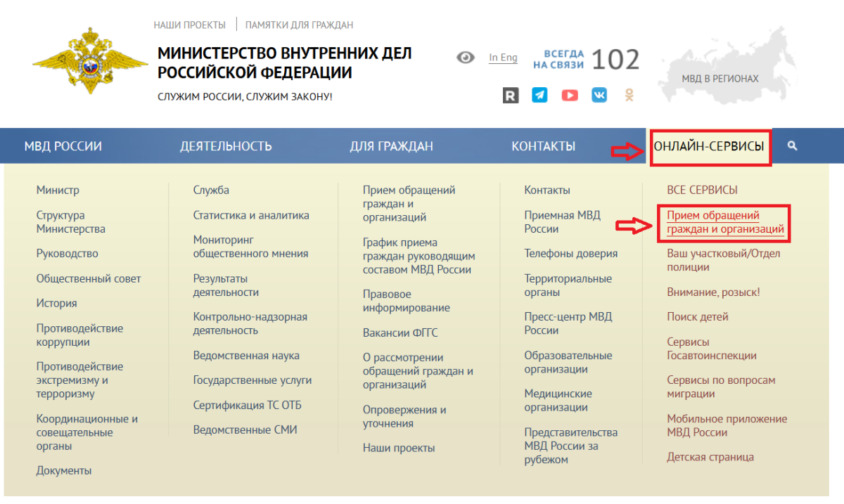Open ПАМЯТКИ ДЛЯ ГРАЖДАН page

(298, 24)
